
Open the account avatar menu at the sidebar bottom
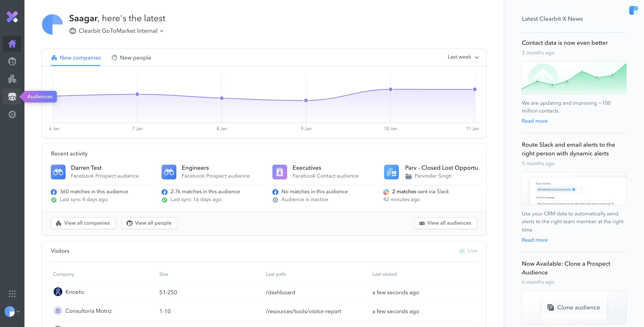(x=12, y=312)
